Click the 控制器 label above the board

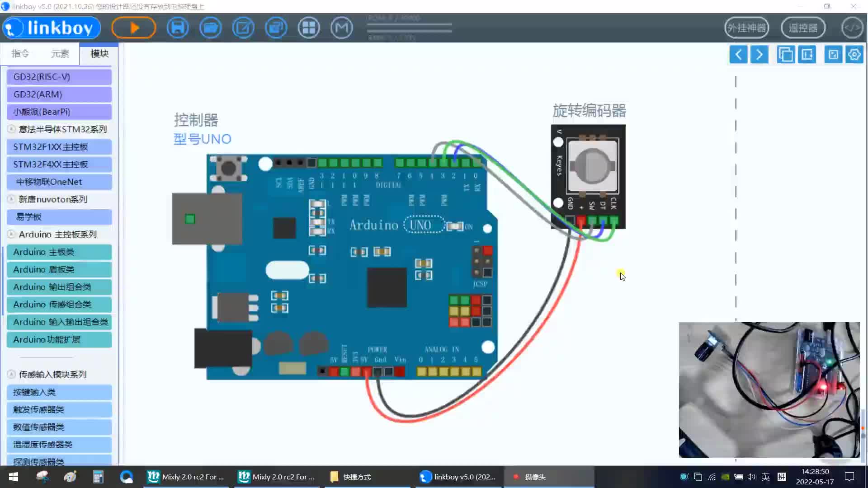coord(196,120)
